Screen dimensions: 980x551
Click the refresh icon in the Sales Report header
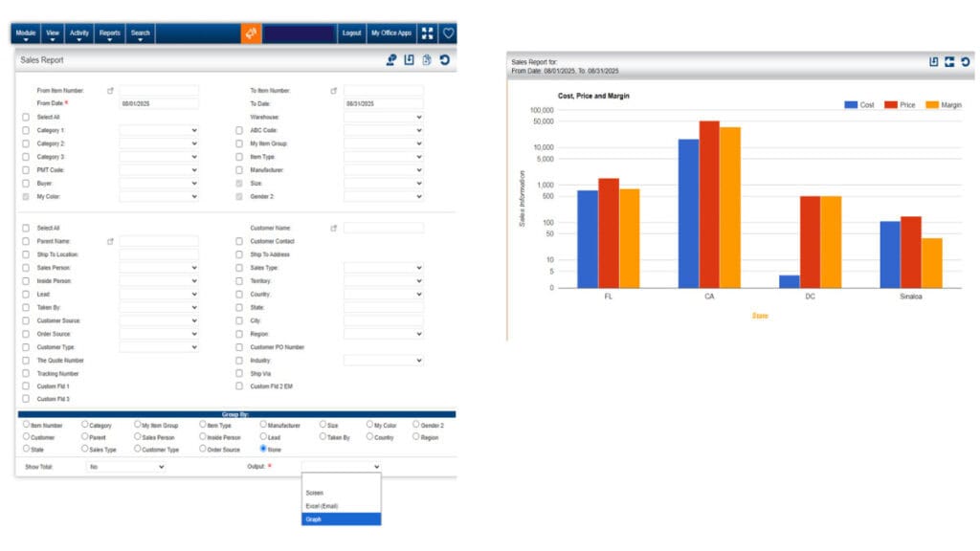click(444, 60)
